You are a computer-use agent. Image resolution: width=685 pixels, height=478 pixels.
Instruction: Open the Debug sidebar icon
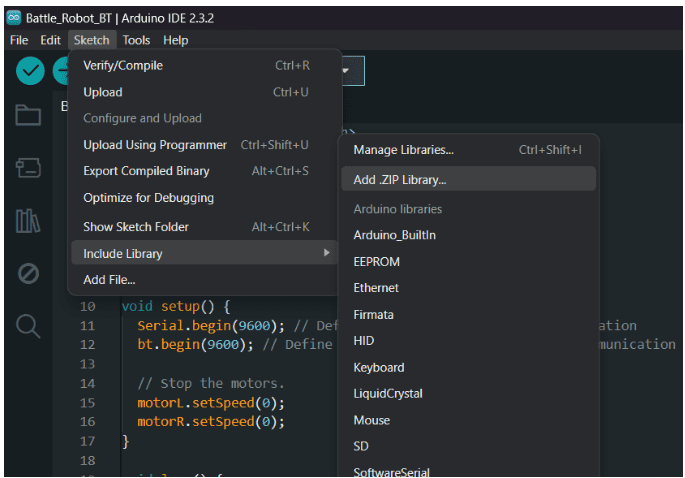coord(28,273)
